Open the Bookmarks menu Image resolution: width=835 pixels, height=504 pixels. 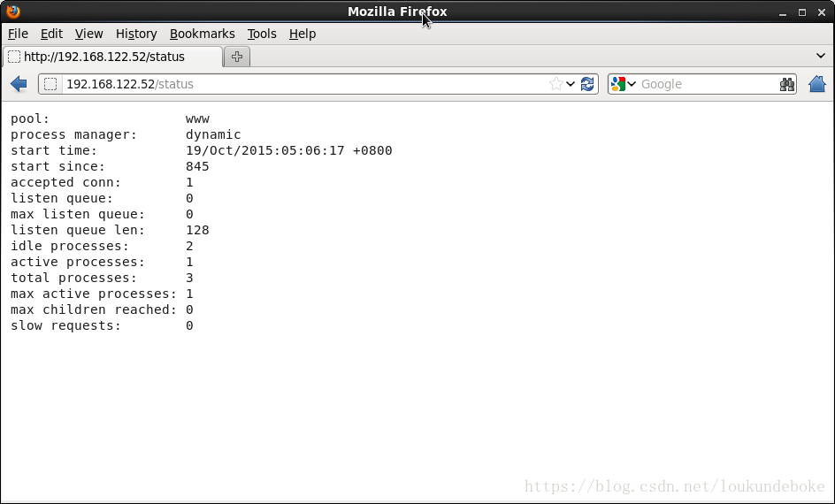point(203,34)
